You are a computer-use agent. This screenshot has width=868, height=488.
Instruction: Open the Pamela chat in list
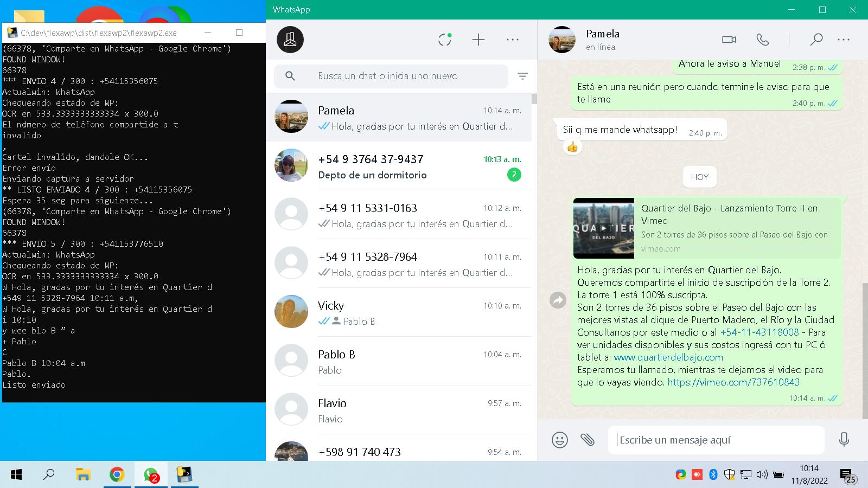(x=399, y=117)
